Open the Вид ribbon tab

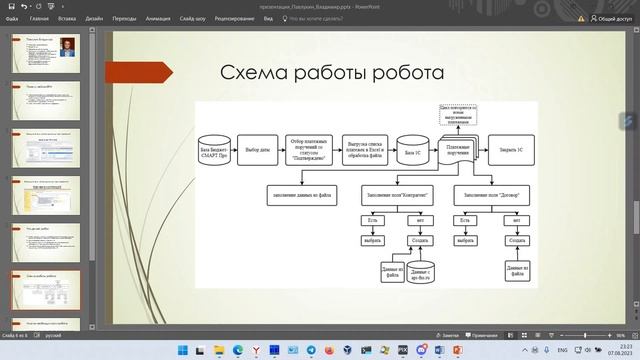[x=268, y=19]
